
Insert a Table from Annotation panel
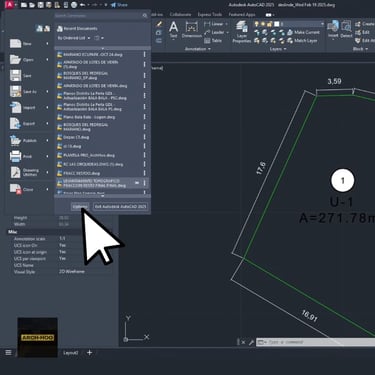click(213, 41)
